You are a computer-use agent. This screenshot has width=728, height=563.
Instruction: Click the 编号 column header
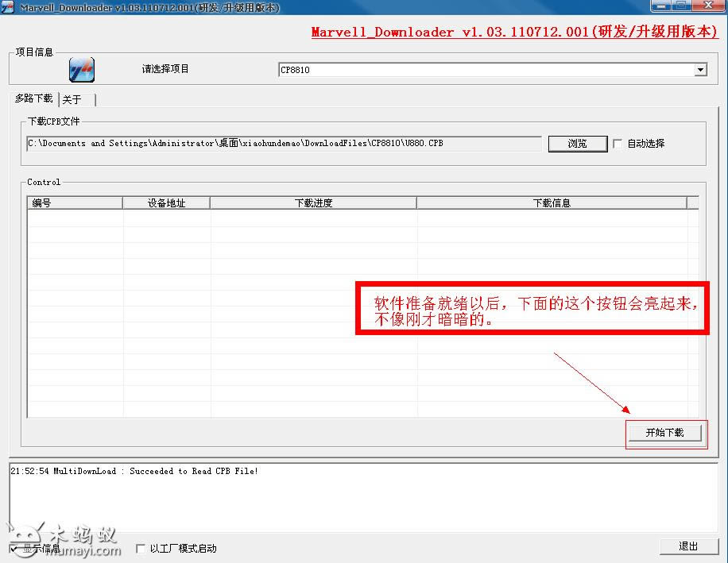75,203
